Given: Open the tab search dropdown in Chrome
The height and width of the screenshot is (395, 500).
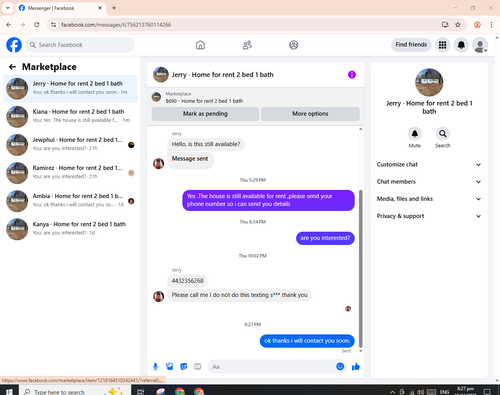Looking at the screenshot, I should [8, 8].
